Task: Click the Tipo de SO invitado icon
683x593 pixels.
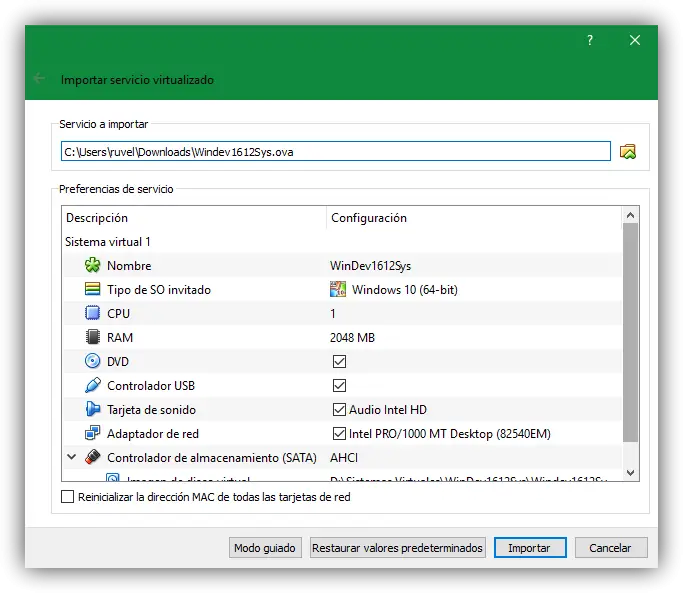Action: [92, 290]
